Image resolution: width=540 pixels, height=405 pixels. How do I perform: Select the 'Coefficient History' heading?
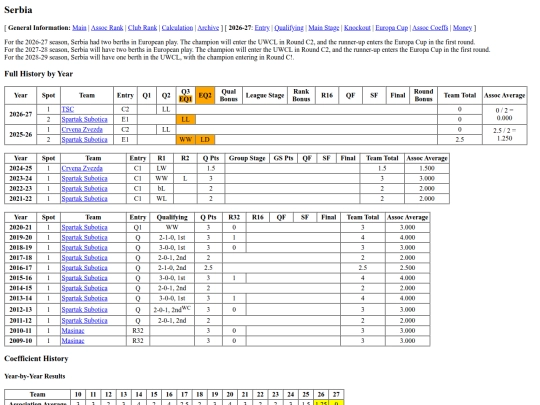[36, 359]
